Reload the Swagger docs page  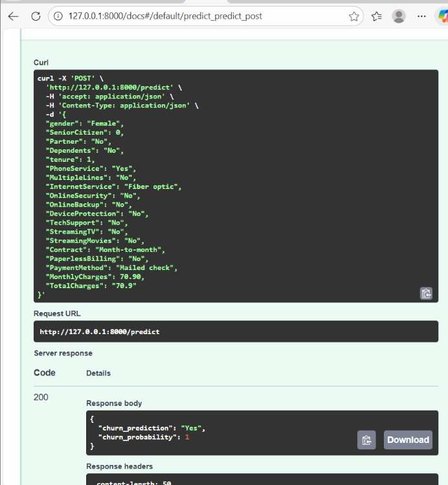(36, 16)
